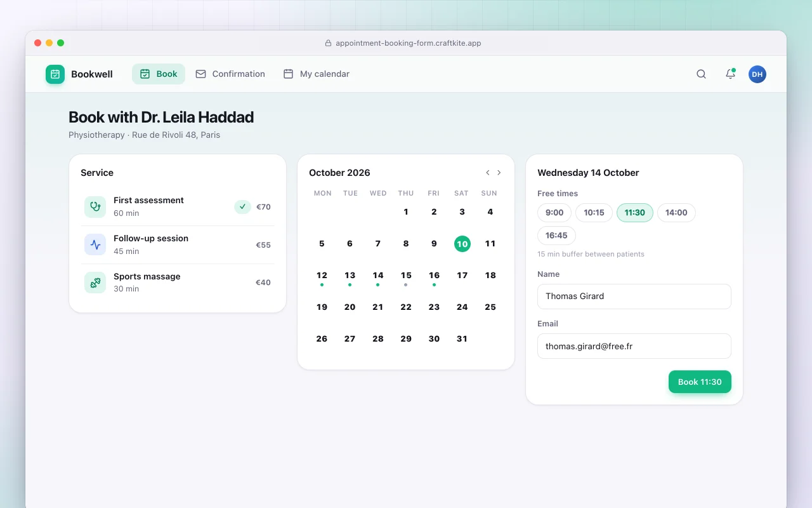Click the Book 11:30 button
The height and width of the screenshot is (508, 812).
(700, 382)
